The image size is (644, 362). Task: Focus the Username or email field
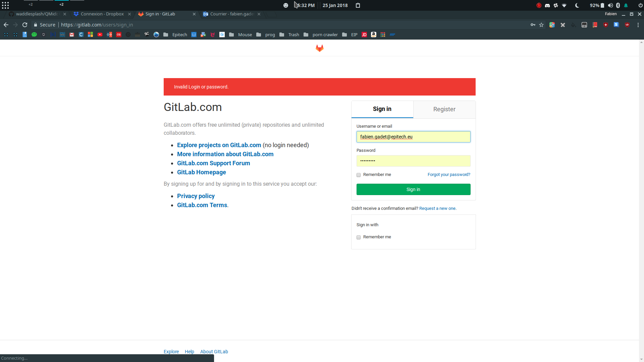[413, 137]
